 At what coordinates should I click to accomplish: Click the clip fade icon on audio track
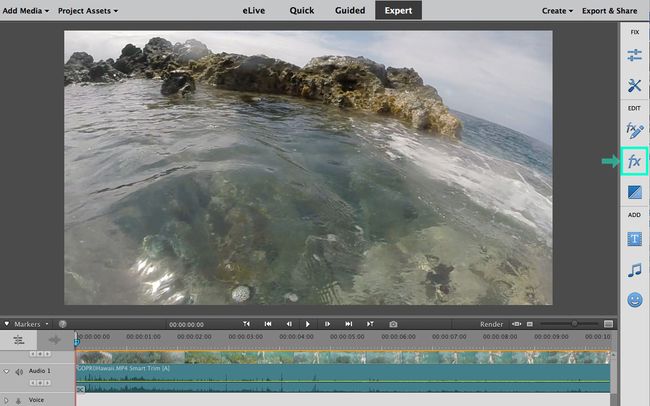click(81, 389)
